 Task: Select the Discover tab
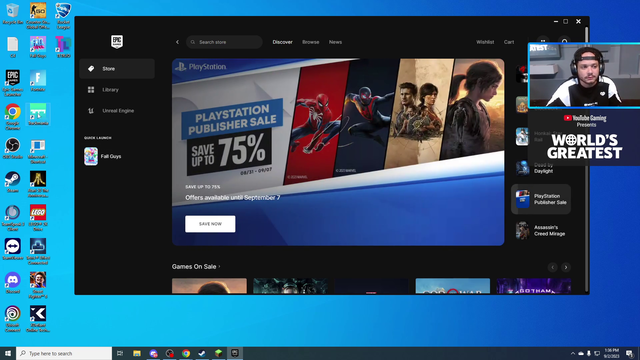[x=282, y=42]
